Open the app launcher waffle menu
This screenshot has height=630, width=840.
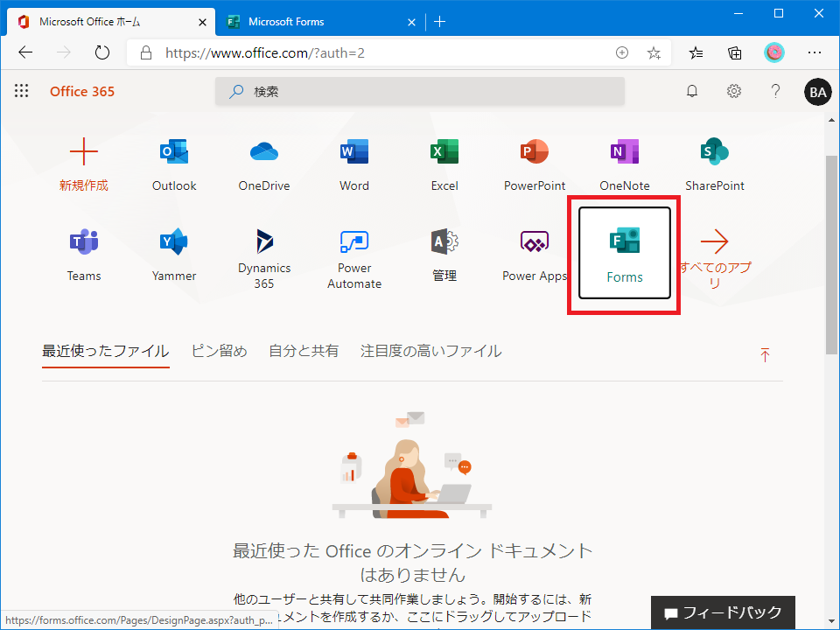(x=21, y=91)
